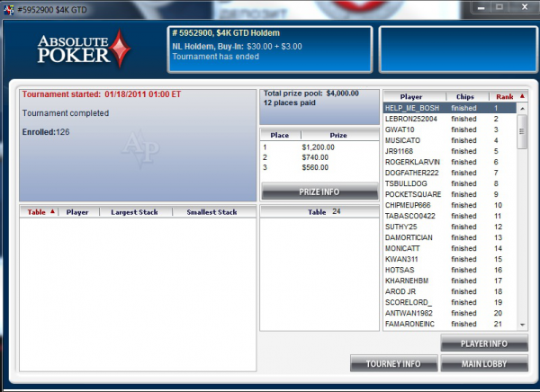Show the Tourney Info details
This screenshot has height=392, width=540.
point(392,363)
